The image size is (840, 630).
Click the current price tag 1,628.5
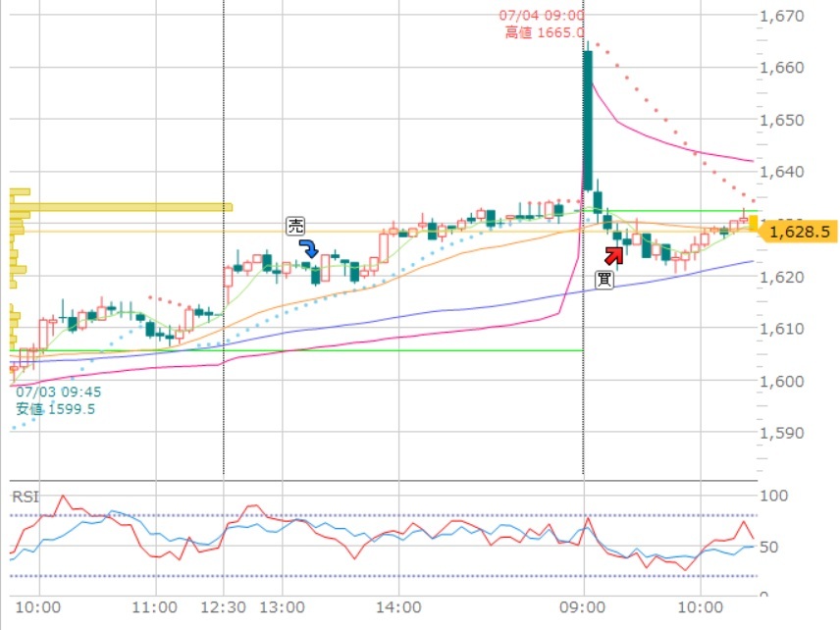coord(796,232)
